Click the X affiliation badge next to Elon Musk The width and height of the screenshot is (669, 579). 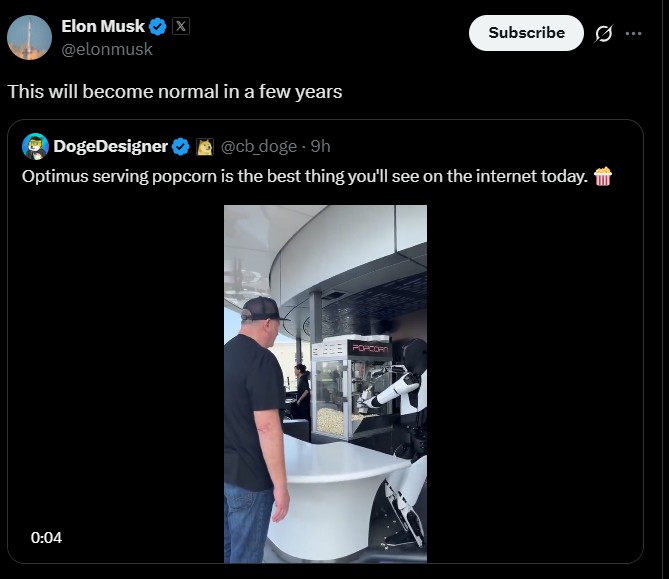point(180,27)
